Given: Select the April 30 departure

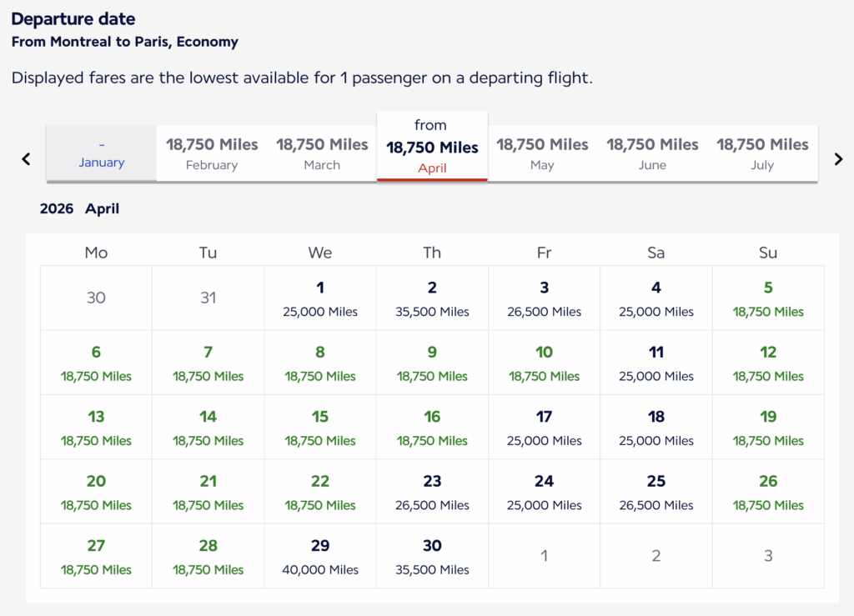Looking at the screenshot, I should click(x=431, y=556).
